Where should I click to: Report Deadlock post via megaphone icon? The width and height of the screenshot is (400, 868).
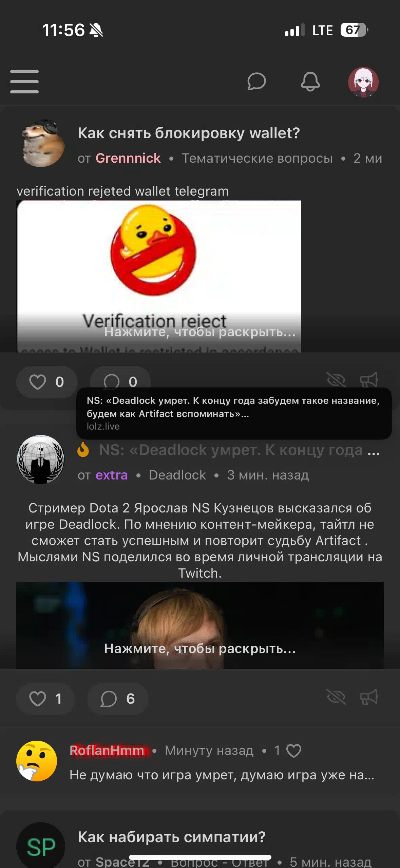[369, 697]
